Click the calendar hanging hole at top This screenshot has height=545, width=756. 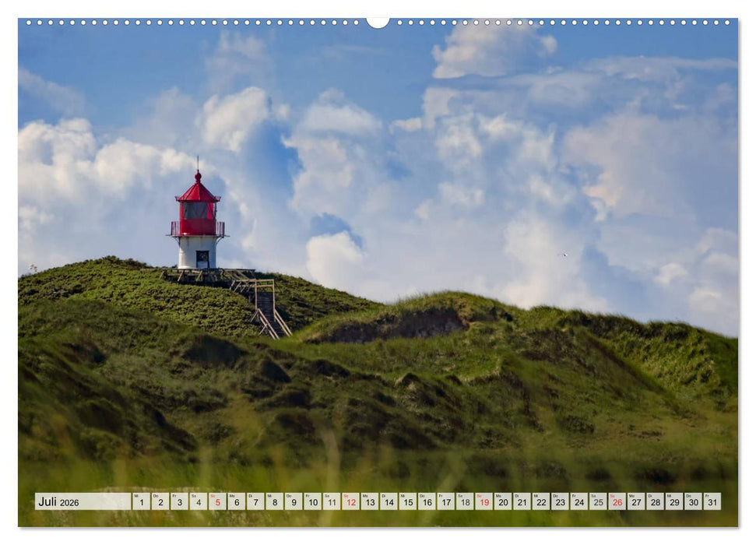tap(378, 22)
